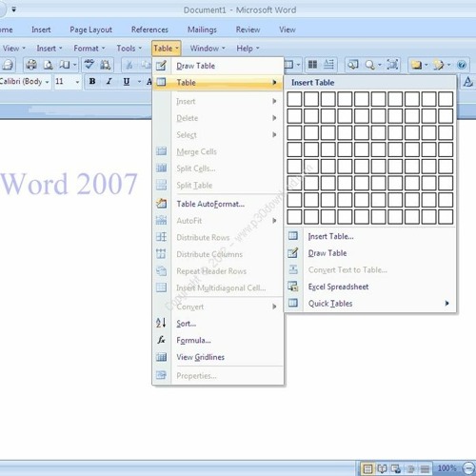Click the bottom-right cell of Insert Table grid
The width and height of the screenshot is (476, 476).
(446, 217)
